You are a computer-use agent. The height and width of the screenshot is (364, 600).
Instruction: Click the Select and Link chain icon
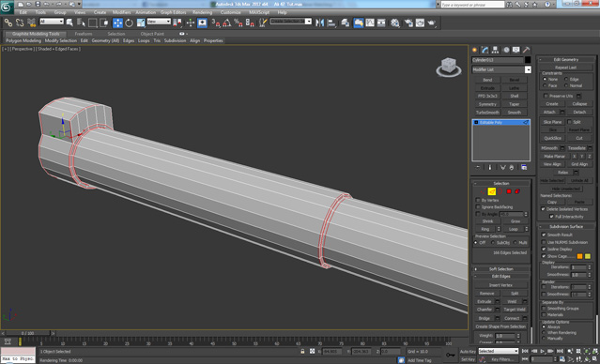pos(8,23)
